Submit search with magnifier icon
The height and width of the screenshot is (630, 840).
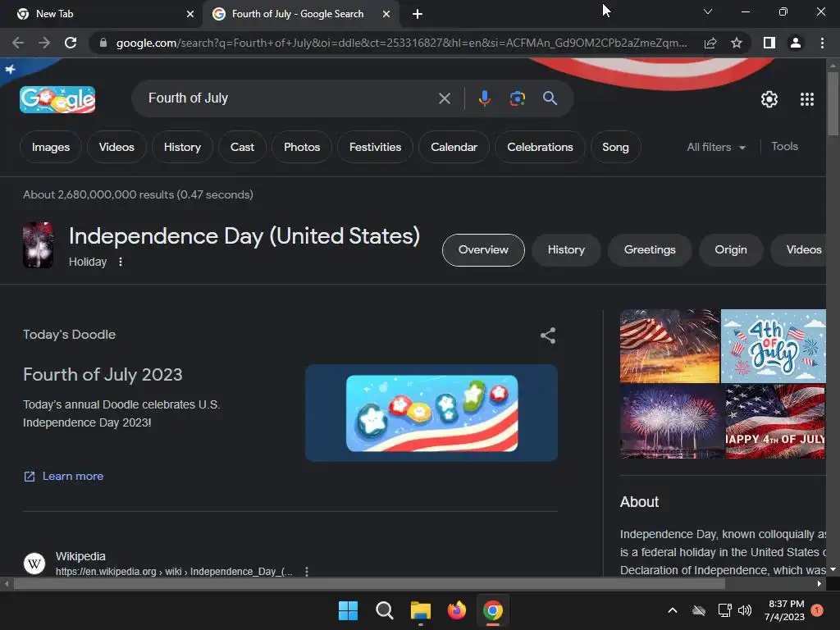tap(550, 98)
